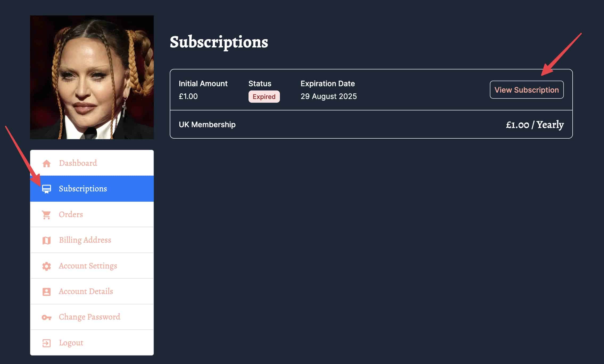Click the 'Expiration Date' column label
604x364 pixels.
pyautogui.click(x=328, y=84)
